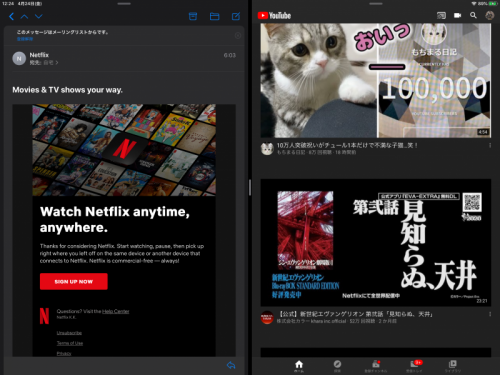This screenshot has width=500, height=375.
Task: Open the Netflix Help Center link
Action: pyautogui.click(x=115, y=311)
